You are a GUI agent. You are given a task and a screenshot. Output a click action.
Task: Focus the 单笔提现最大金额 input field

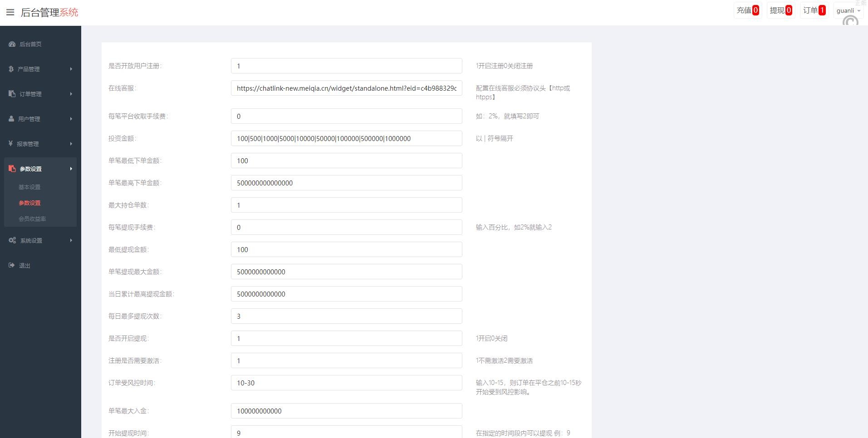pos(346,272)
